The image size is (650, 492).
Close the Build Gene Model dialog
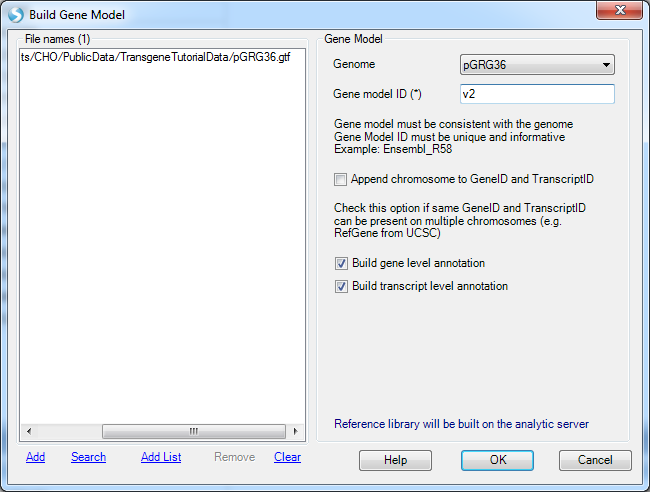click(619, 10)
